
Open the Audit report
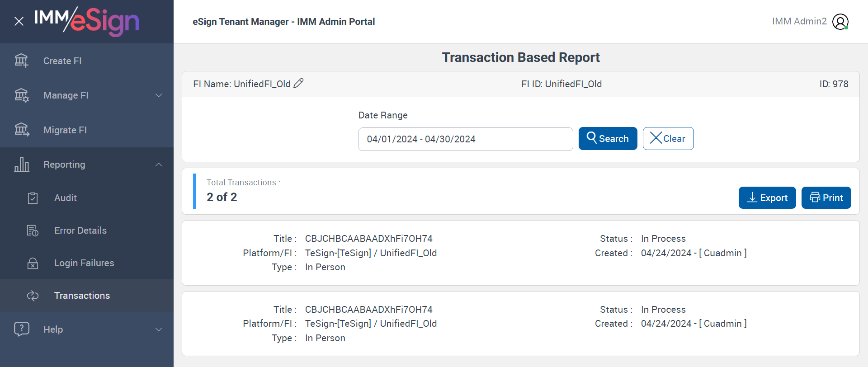(87, 198)
